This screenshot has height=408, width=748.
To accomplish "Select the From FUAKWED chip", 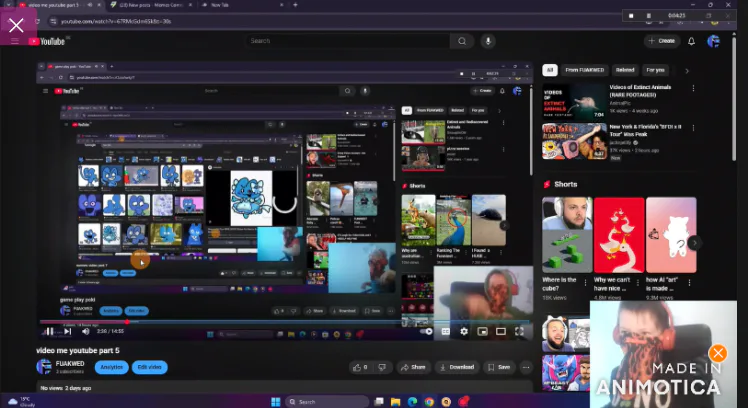I will pyautogui.click(x=584, y=70).
